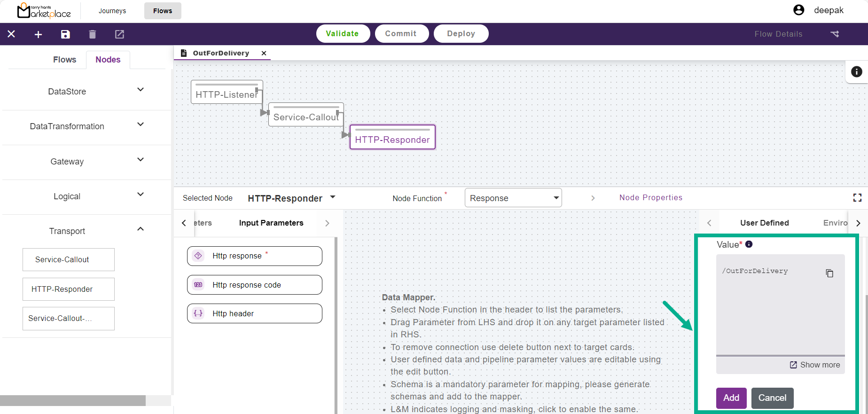Click the info icon on canvas
The image size is (868, 414).
pos(856,71)
